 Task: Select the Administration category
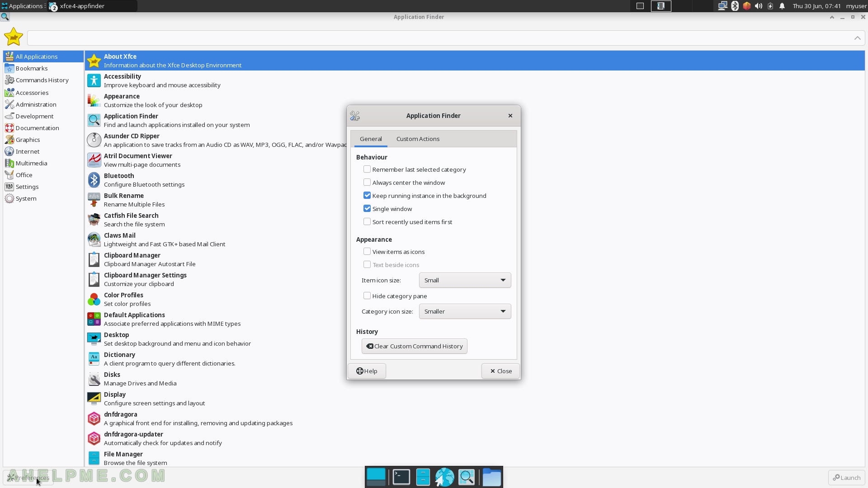[x=43, y=104]
